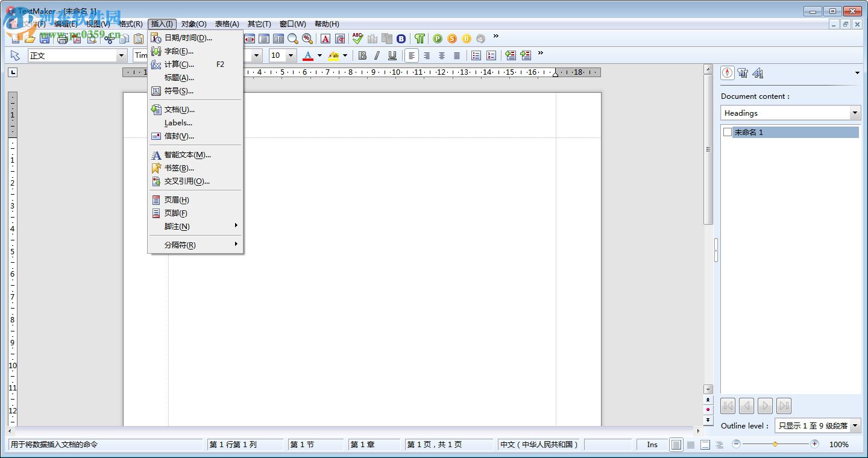This screenshot has height=458, width=868.
Task: Click the last-page navigation button in sidebar
Action: click(783, 405)
